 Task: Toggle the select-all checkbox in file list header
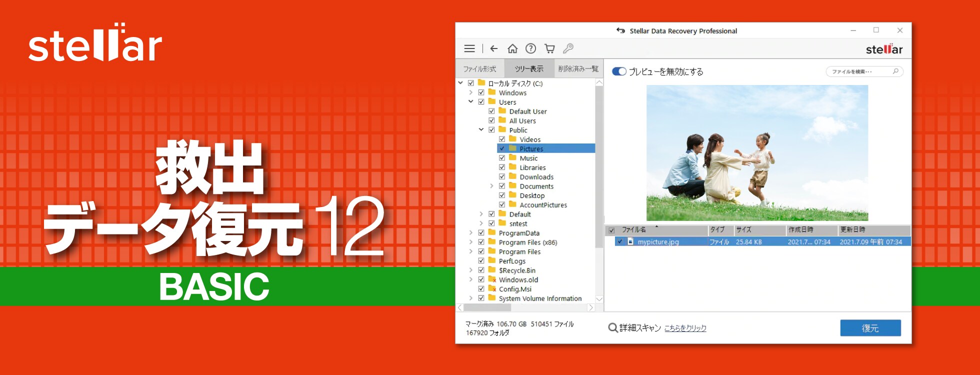(x=611, y=230)
